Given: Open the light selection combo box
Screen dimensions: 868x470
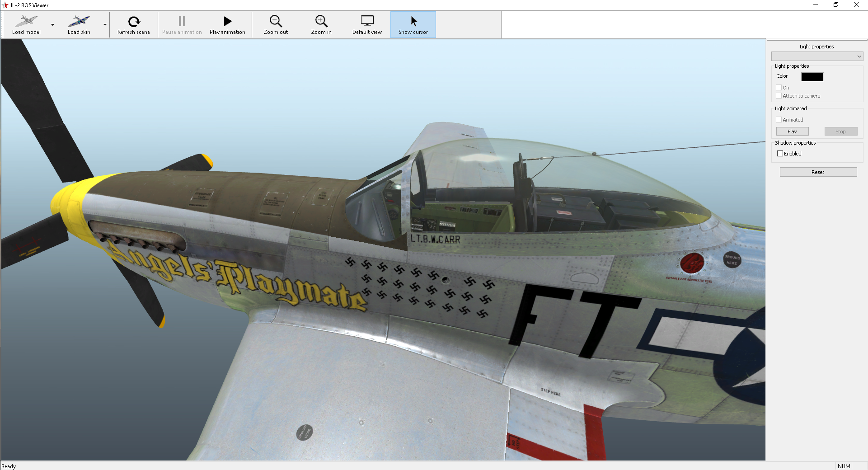Looking at the screenshot, I should pyautogui.click(x=817, y=56).
